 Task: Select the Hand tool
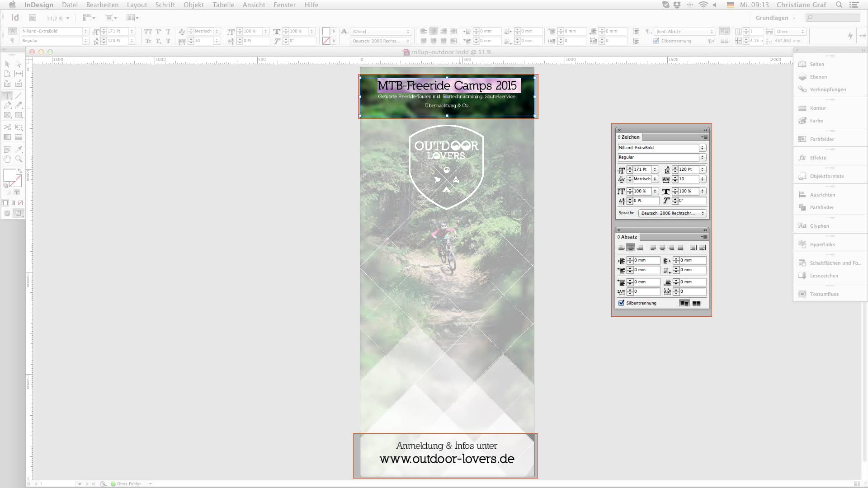pyautogui.click(x=7, y=159)
